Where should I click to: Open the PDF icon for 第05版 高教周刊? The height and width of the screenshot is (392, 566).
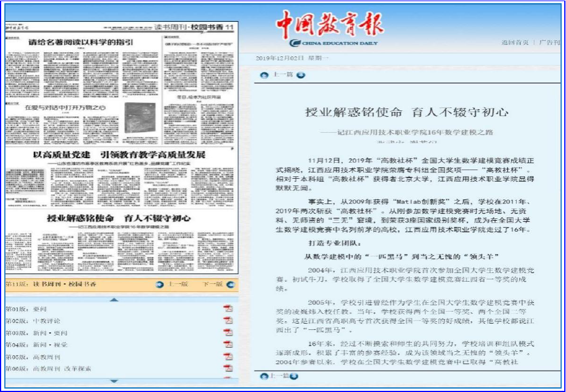(x=228, y=357)
